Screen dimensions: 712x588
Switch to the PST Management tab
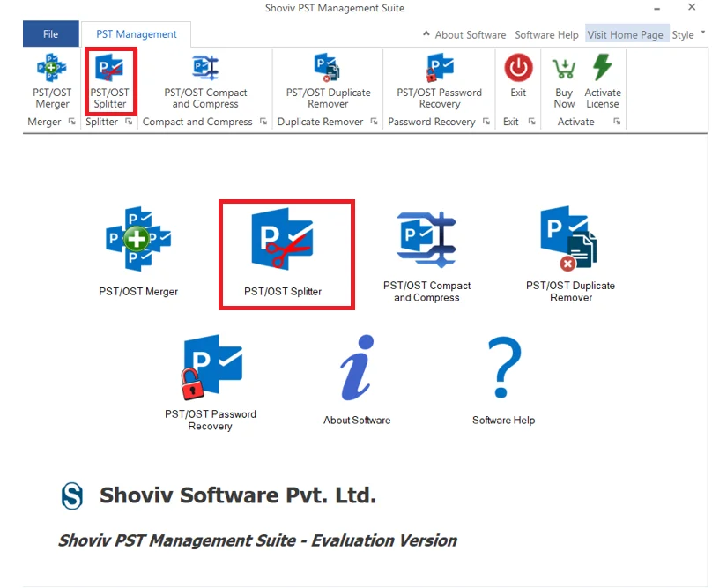point(137,34)
